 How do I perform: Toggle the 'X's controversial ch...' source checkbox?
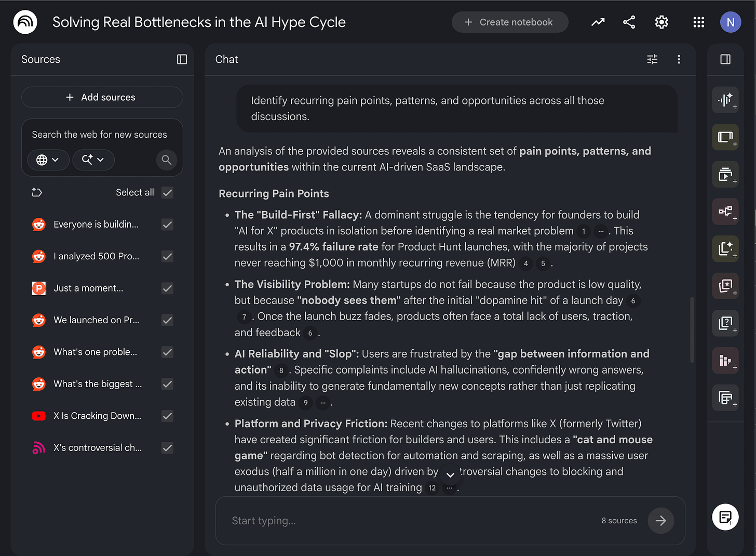coord(167,447)
